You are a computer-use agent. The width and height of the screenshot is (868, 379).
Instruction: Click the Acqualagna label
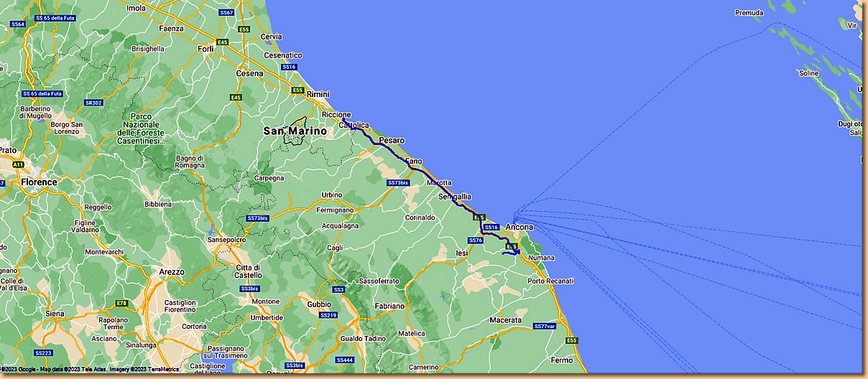341,225
